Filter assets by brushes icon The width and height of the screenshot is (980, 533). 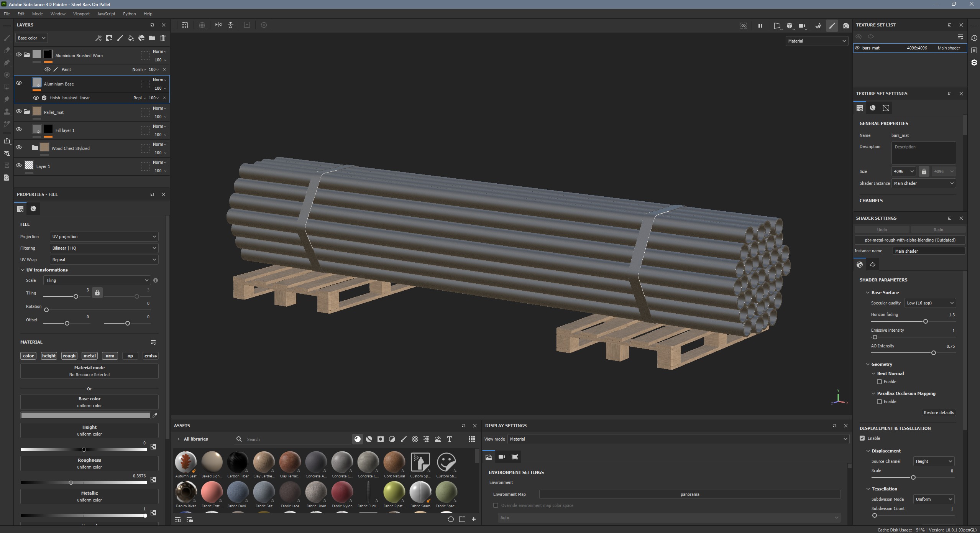[403, 439]
